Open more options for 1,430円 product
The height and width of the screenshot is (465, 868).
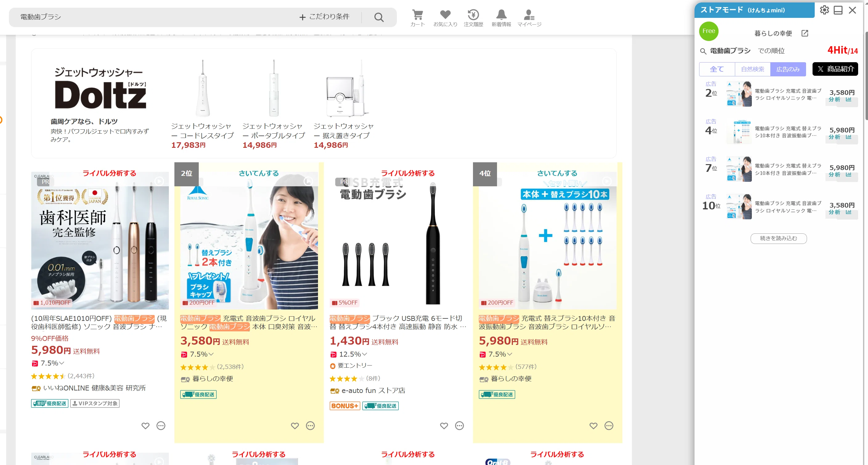click(x=460, y=426)
